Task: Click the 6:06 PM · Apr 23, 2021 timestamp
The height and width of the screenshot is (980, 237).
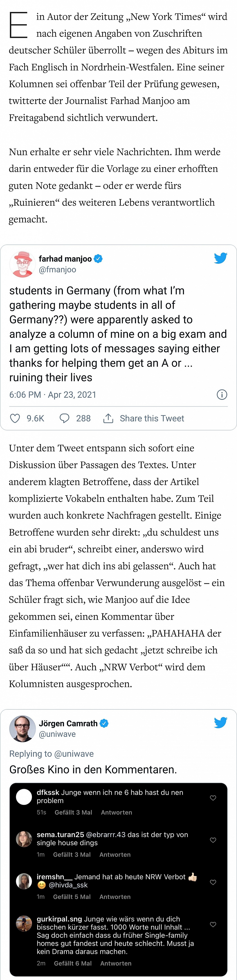Action: [53, 395]
